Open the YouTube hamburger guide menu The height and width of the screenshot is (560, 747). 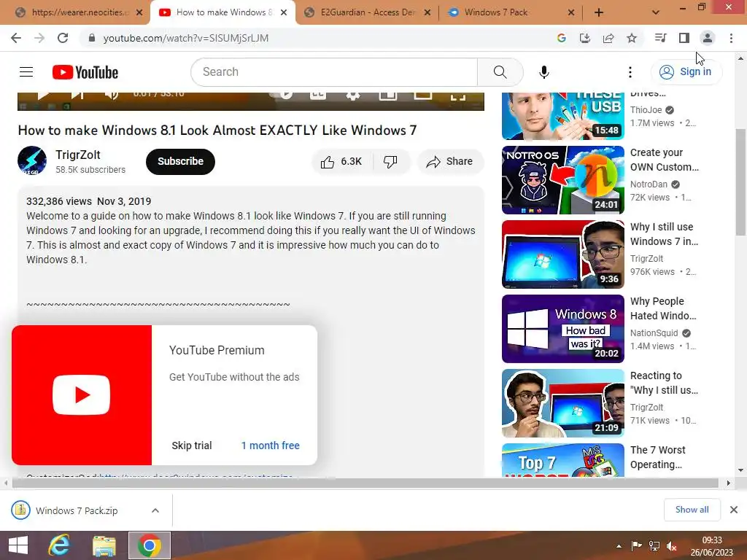tap(26, 72)
